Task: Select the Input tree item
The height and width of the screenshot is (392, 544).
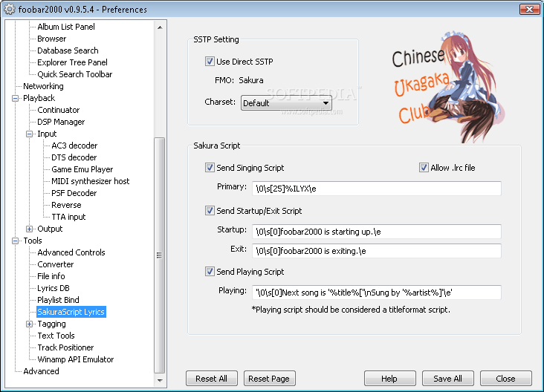Action: point(47,134)
